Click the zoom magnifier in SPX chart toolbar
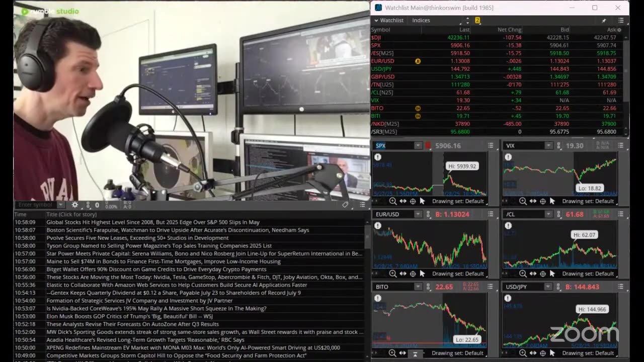 [x=393, y=201]
